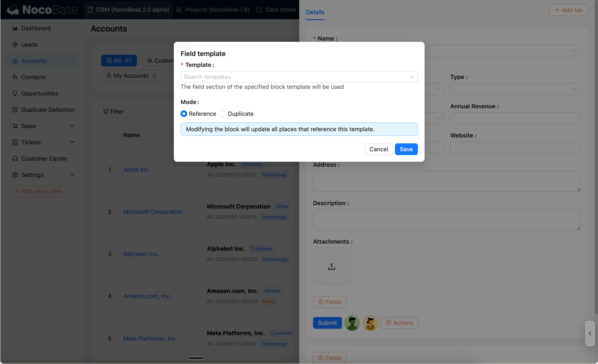This screenshot has width=598, height=364.
Task: Click the Opportunities lightbulb icon
Action: [15, 93]
